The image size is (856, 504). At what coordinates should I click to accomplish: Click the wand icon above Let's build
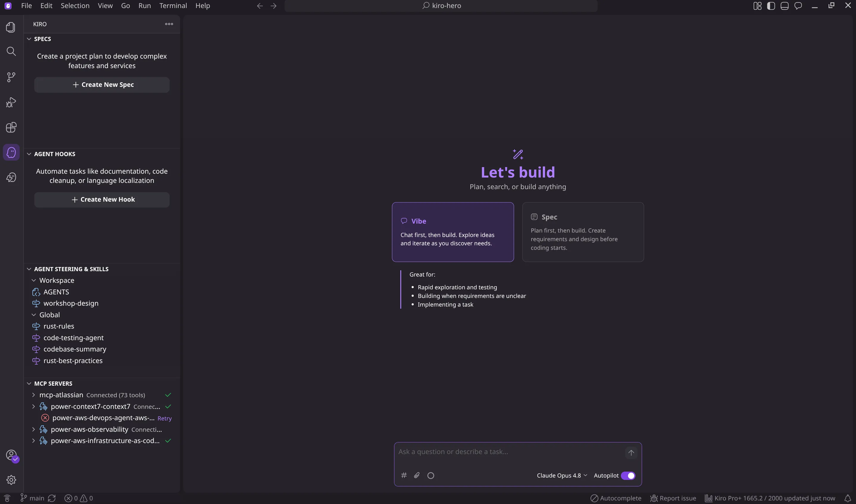coord(518,154)
